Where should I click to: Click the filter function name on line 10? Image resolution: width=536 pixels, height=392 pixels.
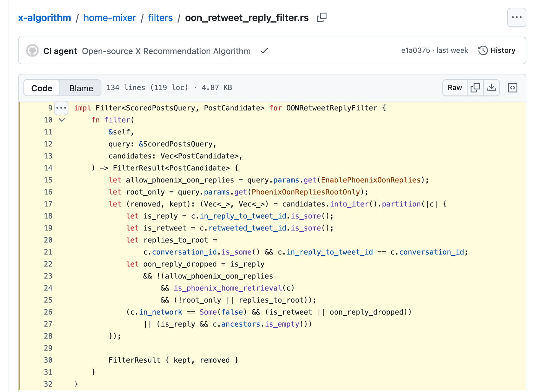click(117, 120)
